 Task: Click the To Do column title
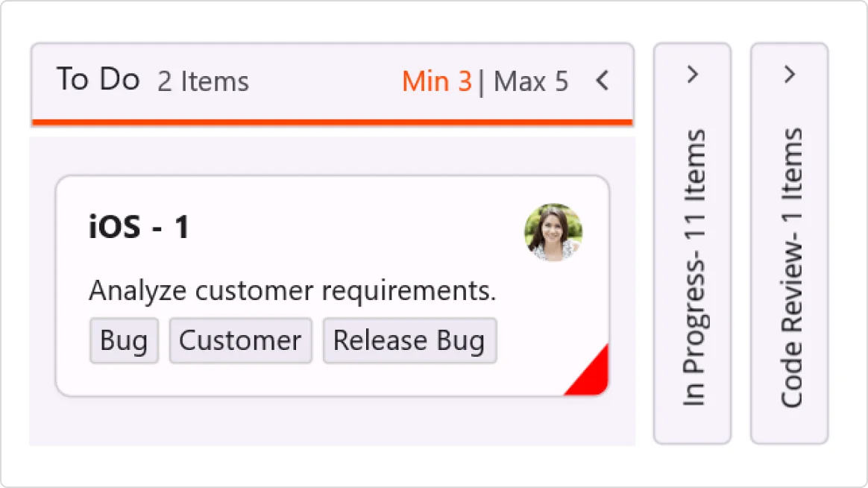click(x=98, y=79)
